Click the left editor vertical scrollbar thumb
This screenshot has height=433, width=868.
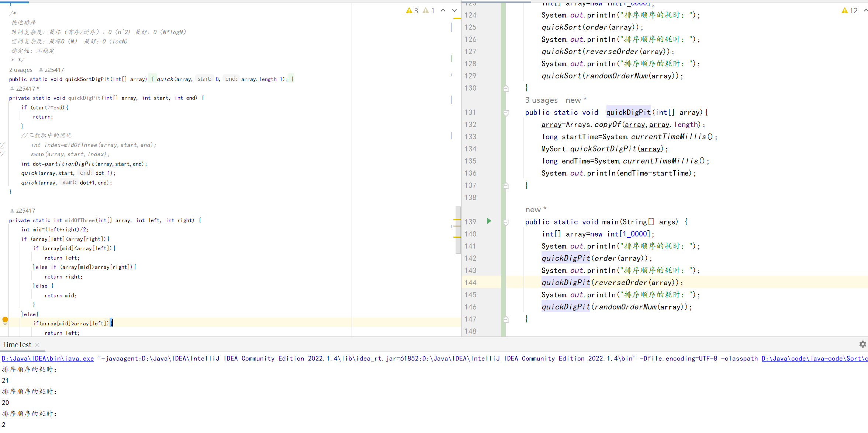tap(458, 230)
